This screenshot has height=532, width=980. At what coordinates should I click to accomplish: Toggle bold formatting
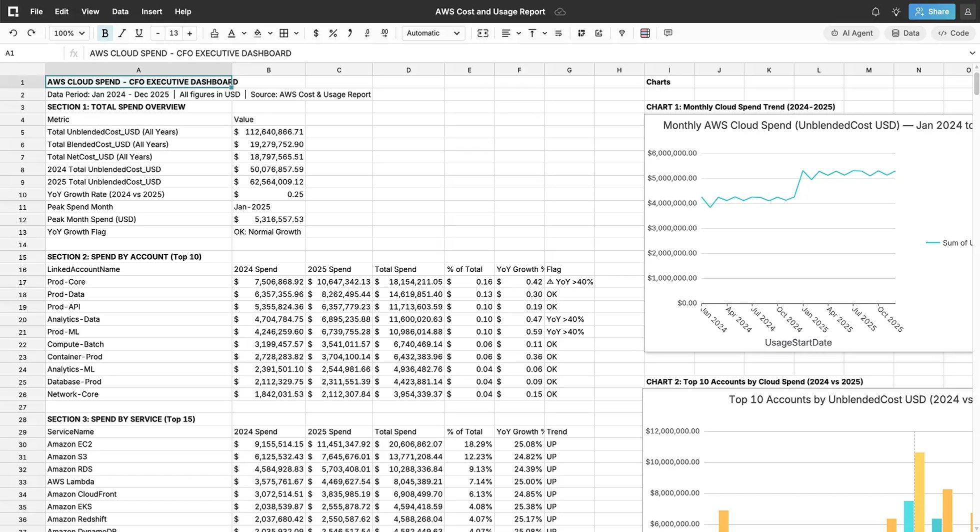pos(105,33)
